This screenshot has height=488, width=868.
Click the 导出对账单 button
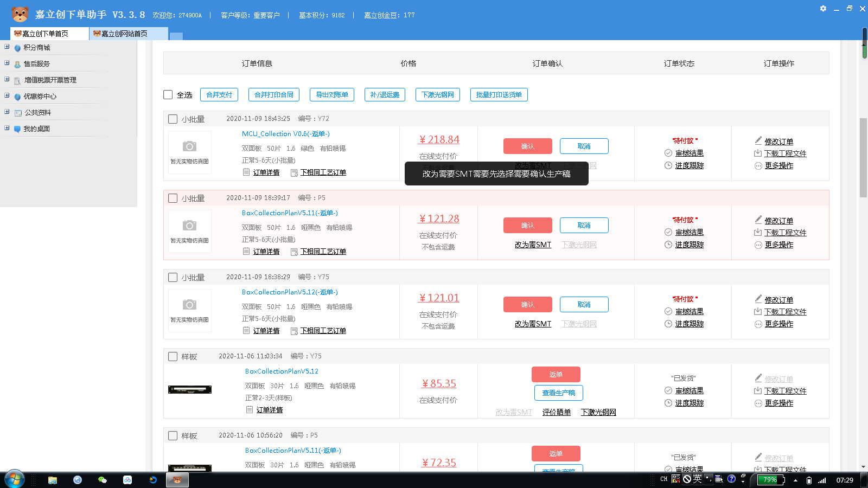tap(332, 94)
